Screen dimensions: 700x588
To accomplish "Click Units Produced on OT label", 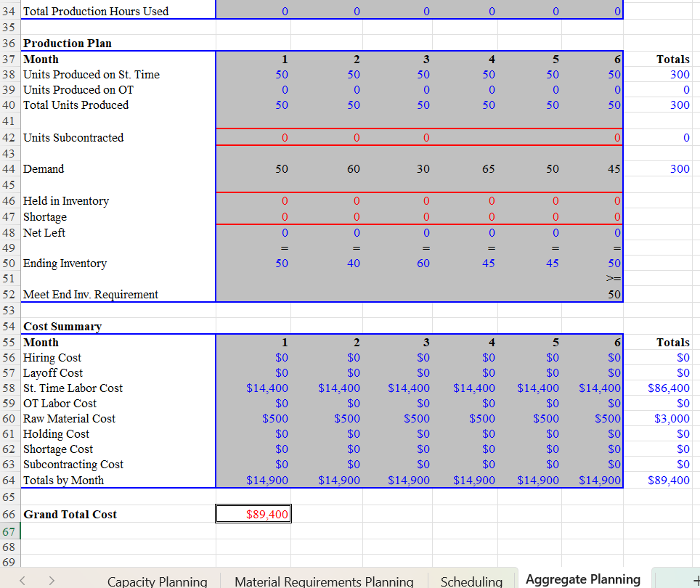I will point(78,90).
